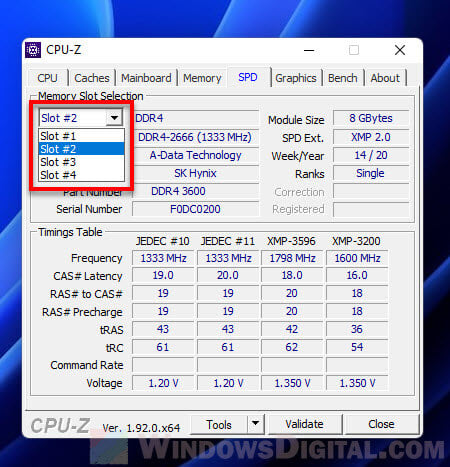This screenshot has height=467, width=450.
Task: Select the SPD tab
Action: coord(248,77)
